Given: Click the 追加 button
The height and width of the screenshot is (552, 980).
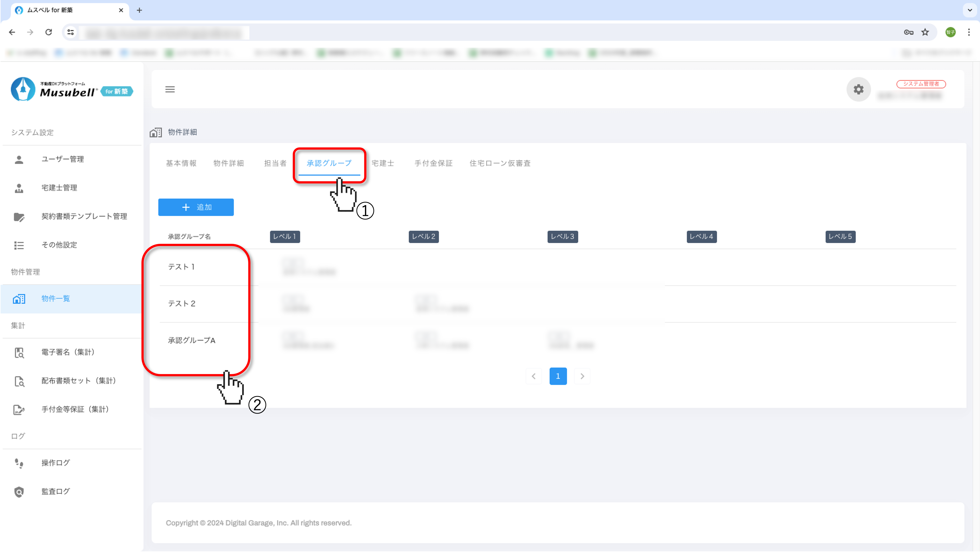Looking at the screenshot, I should coord(196,207).
